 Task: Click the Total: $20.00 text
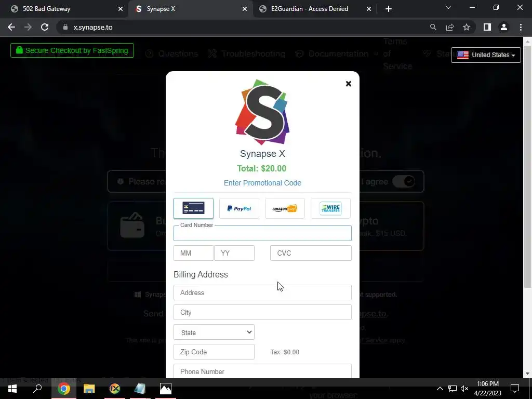click(262, 169)
